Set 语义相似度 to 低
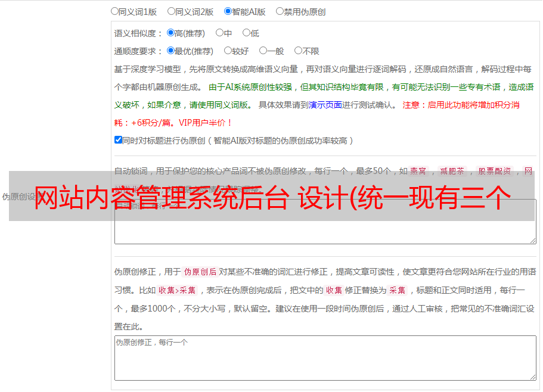 (246, 33)
